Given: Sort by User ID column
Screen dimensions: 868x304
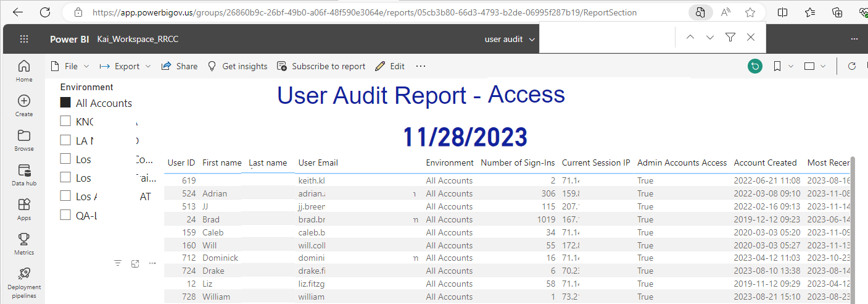Looking at the screenshot, I should (x=181, y=163).
